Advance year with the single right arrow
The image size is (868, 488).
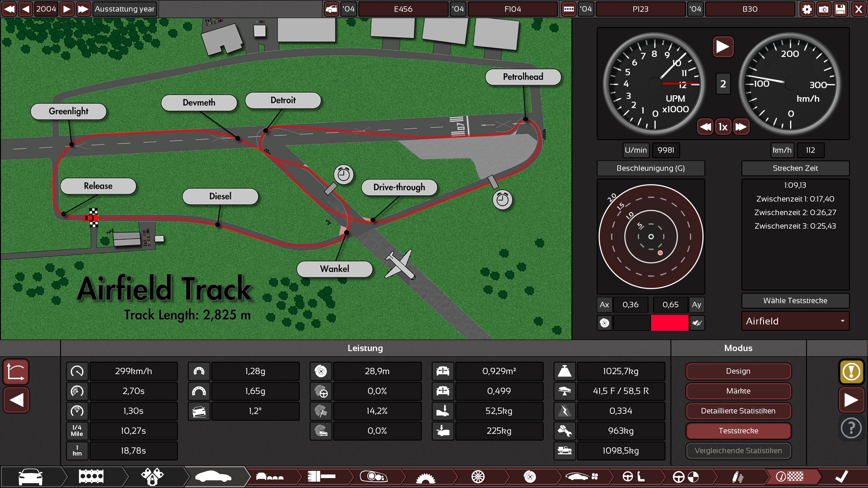tap(67, 9)
